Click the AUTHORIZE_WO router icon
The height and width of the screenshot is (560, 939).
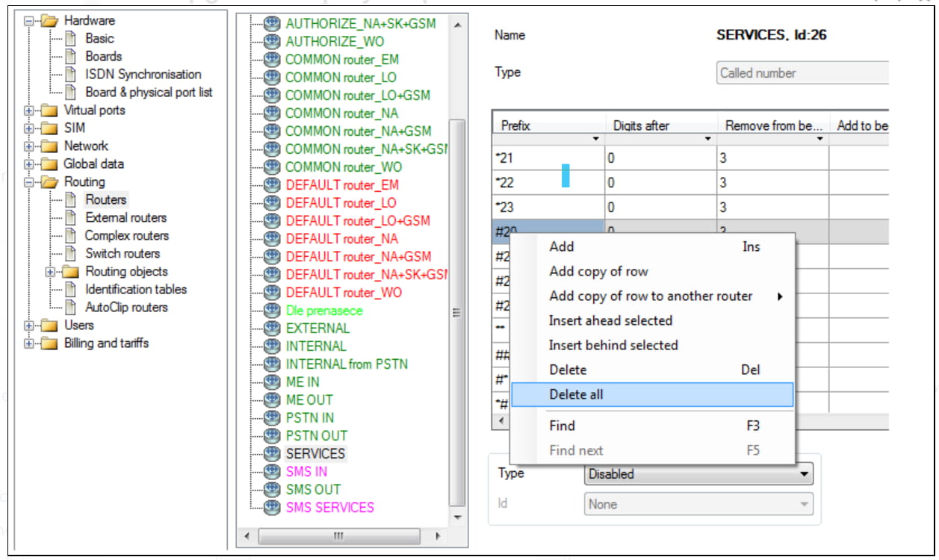coord(273,42)
